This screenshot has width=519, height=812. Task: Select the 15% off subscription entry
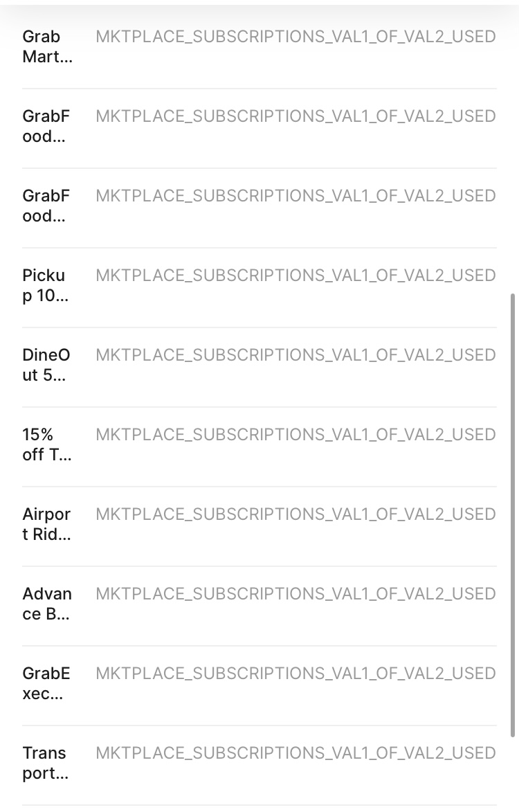(46, 445)
